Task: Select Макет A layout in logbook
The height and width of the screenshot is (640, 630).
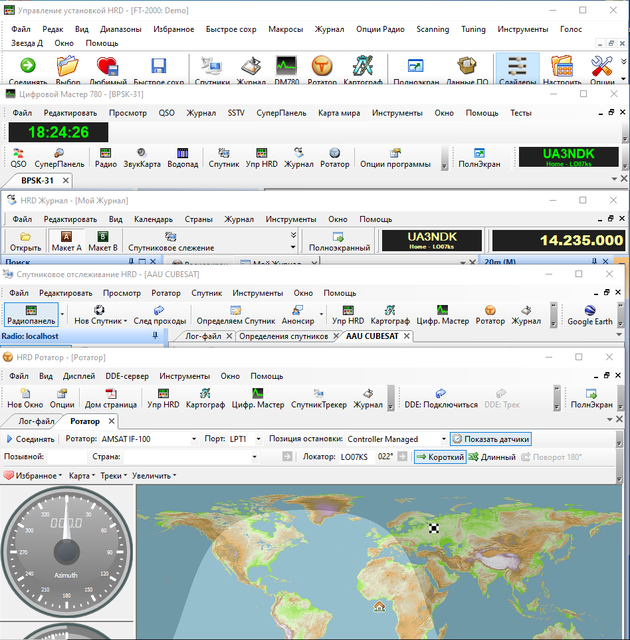Action: pos(66,241)
